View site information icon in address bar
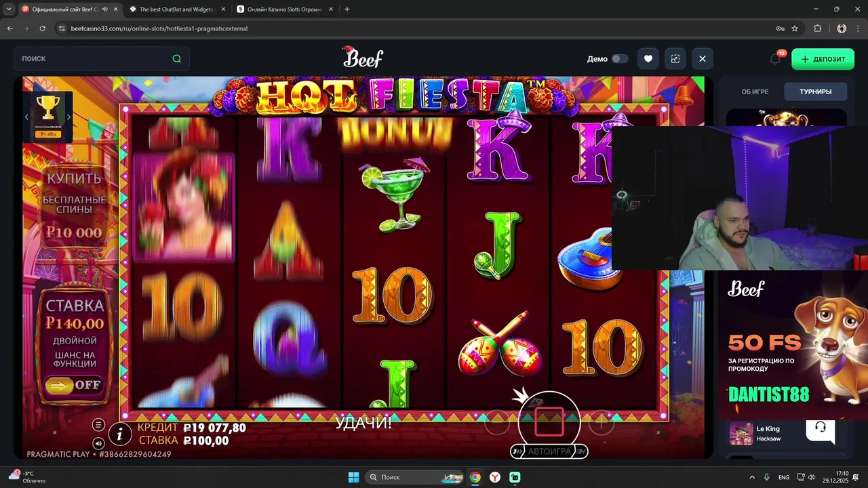Viewport: 868px width, 488px height. click(62, 28)
